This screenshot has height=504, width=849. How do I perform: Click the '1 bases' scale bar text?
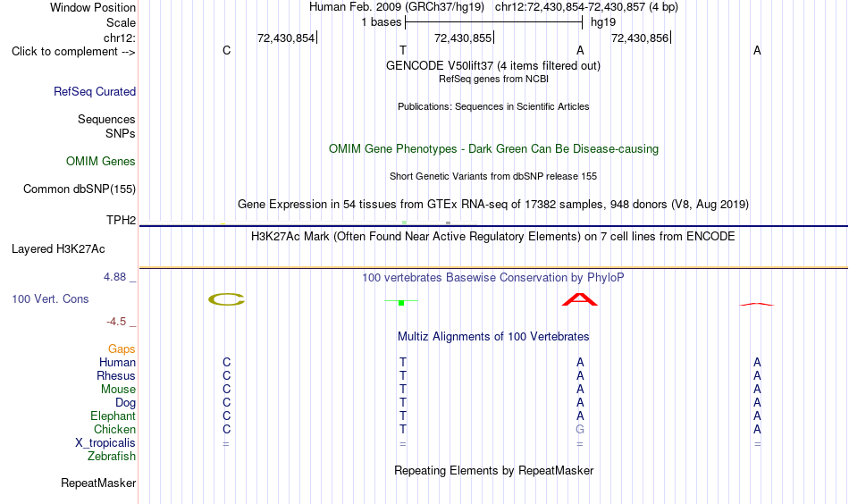coord(382,22)
